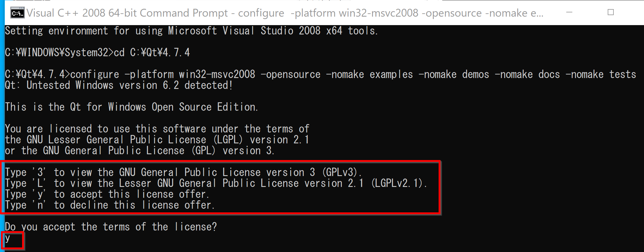644x252 pixels.
Task: Click the 'Do you accept the terms' question line
Action: (x=111, y=227)
